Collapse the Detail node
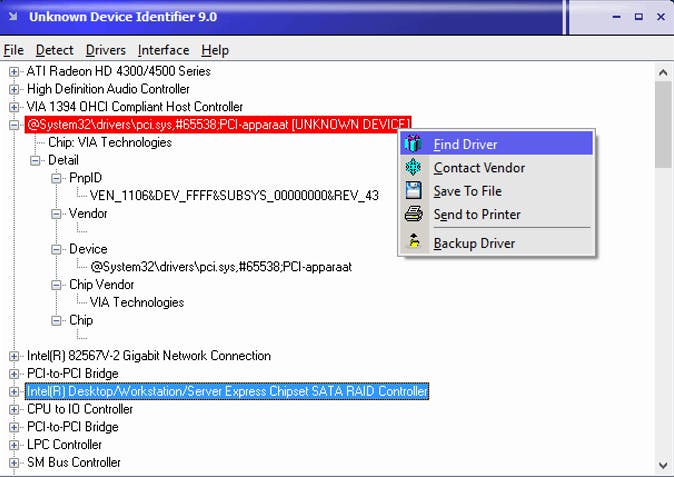The height and width of the screenshot is (477, 674). (x=35, y=161)
